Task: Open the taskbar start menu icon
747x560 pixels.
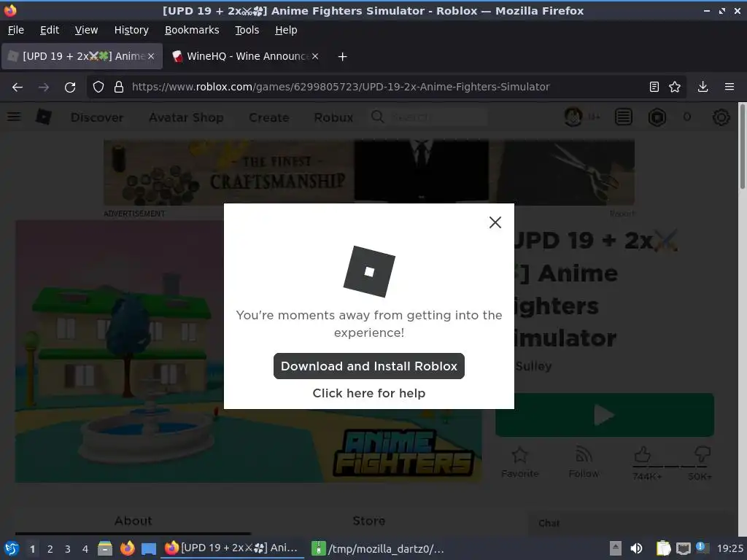Action: pos(12,548)
